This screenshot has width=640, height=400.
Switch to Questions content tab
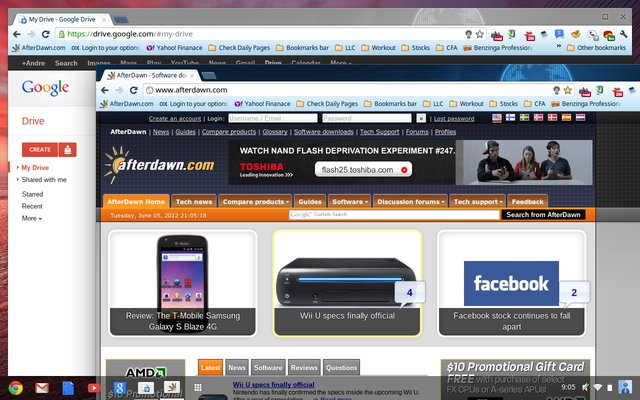click(341, 367)
